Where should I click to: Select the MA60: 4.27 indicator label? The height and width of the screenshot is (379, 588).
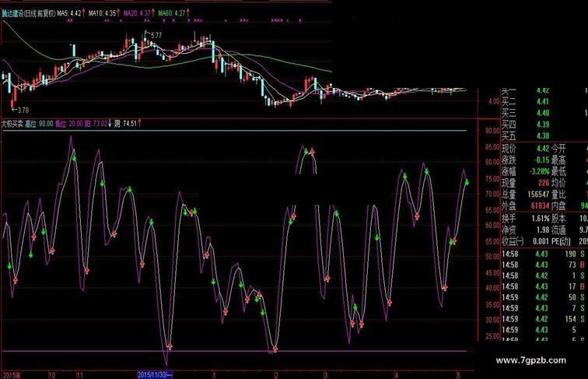pos(172,13)
